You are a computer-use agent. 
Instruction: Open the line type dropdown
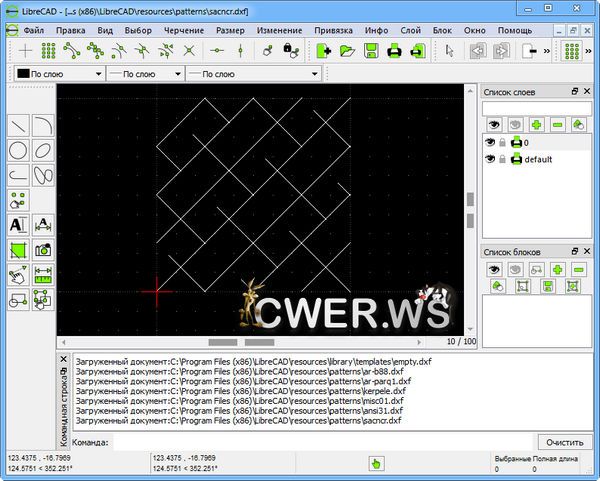tap(230, 74)
